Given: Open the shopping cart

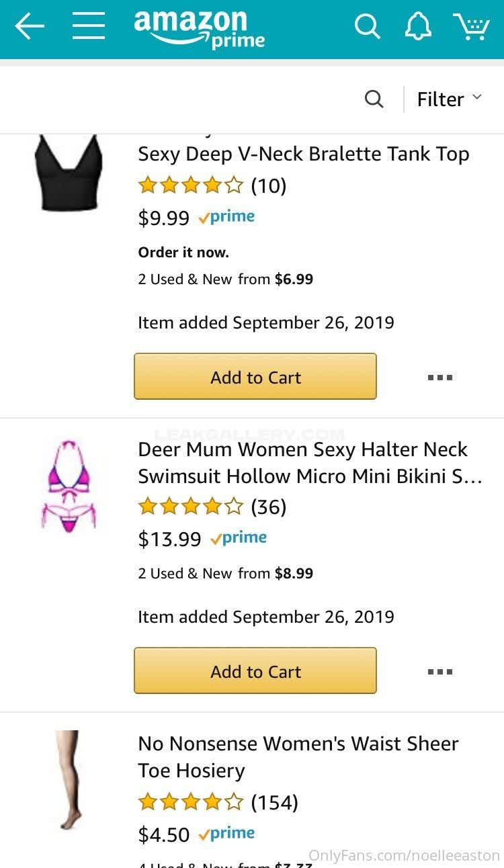Looking at the screenshot, I should pos(472,27).
